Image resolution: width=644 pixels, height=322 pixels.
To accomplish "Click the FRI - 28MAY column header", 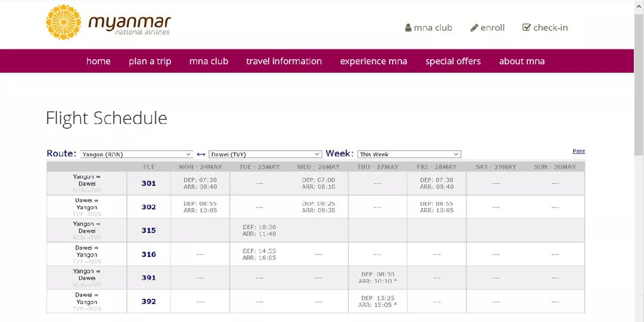I will 437,167.
